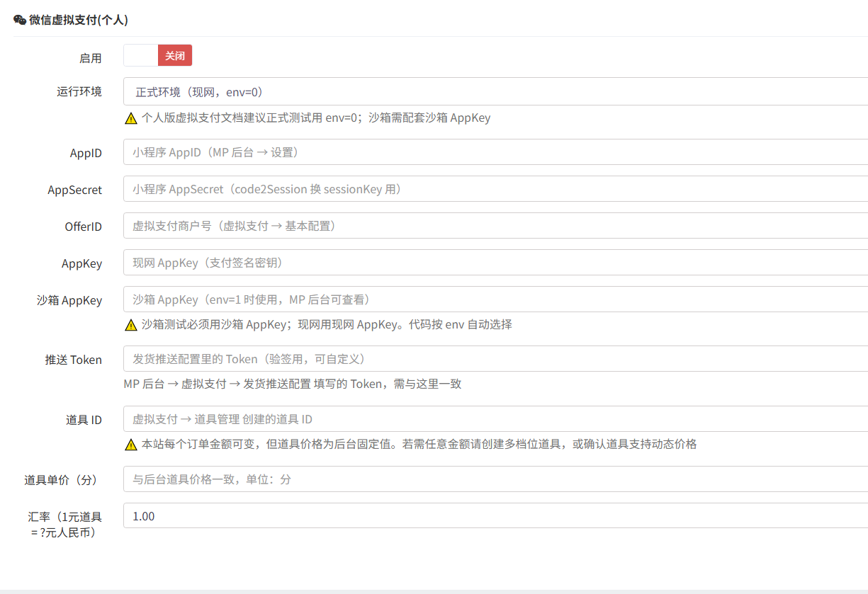
Task: Click warning icon beside 本站每个订单金额可变 note
Action: click(x=130, y=445)
